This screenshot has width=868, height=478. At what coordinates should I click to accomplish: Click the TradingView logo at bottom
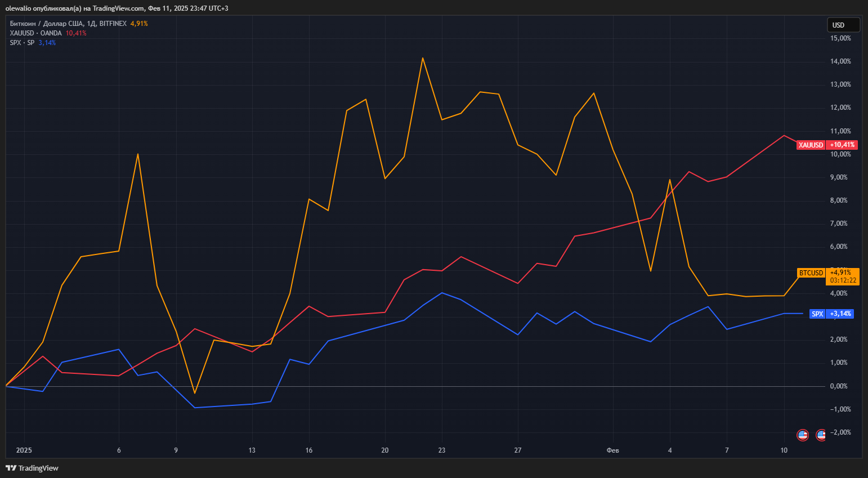(32, 468)
